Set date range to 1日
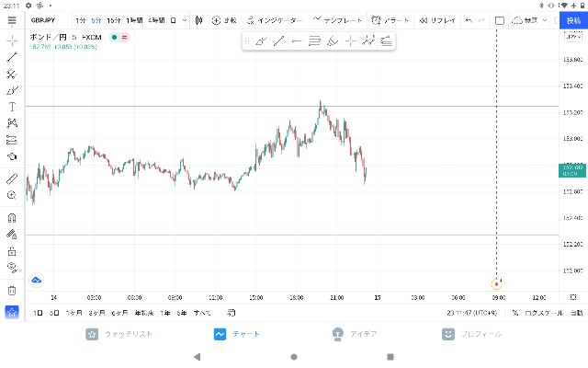Image resolution: width=588 pixels, height=368 pixels. (x=38, y=313)
